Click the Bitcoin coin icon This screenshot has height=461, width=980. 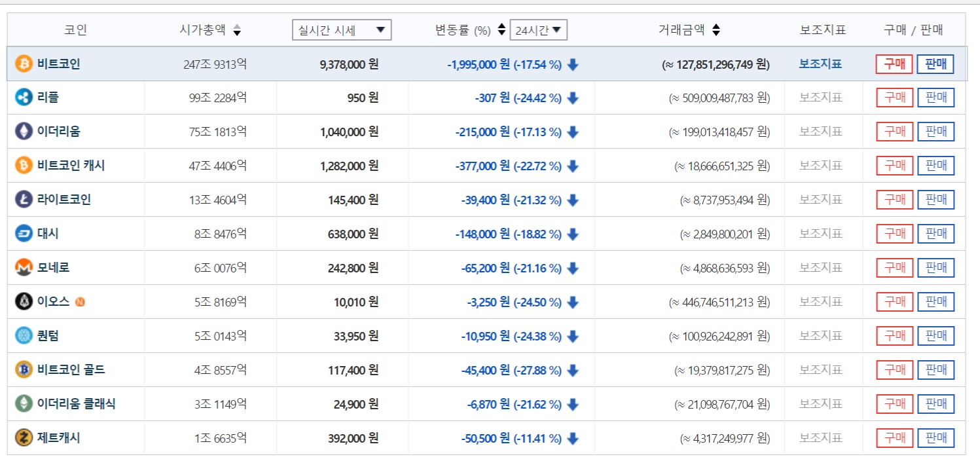tap(24, 64)
